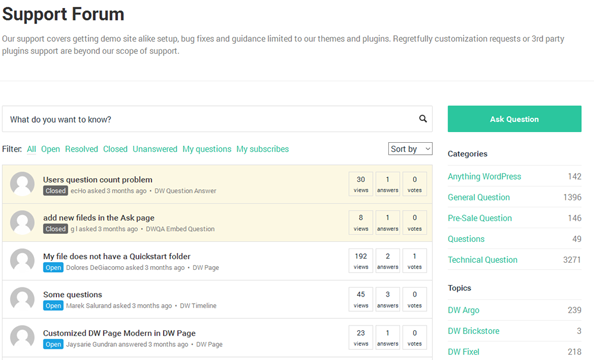The height and width of the screenshot is (360, 594).
Task: Click Closed badge on Users question count problem
Action: 55,191
